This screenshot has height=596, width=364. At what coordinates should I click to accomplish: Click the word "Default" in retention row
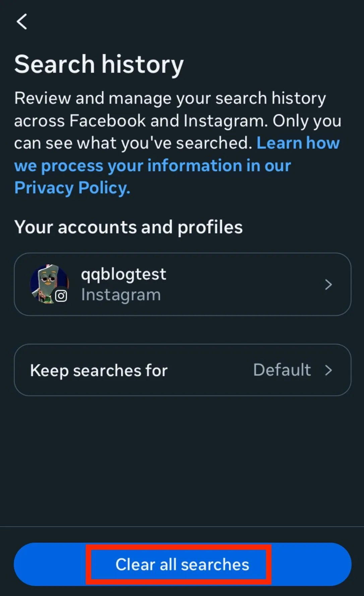[282, 370]
